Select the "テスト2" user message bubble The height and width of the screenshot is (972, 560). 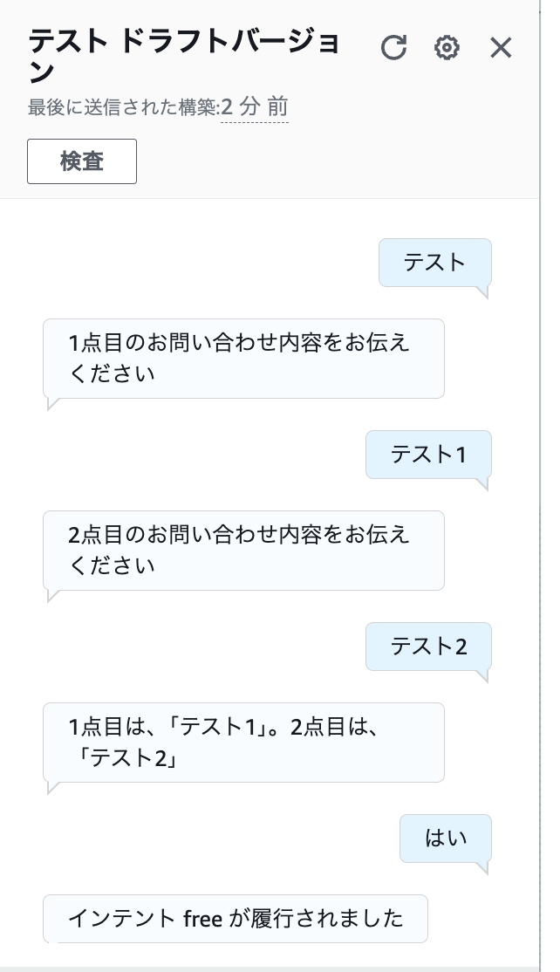click(428, 647)
